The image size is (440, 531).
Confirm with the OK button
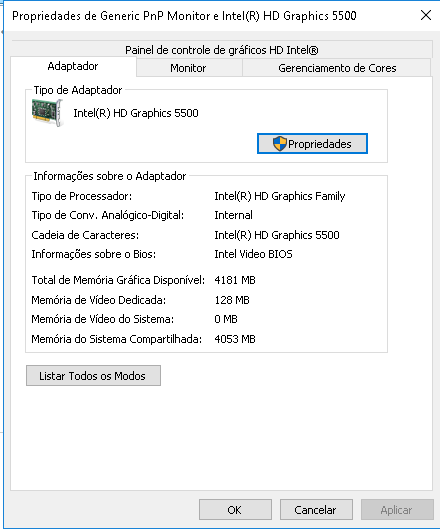[x=235, y=510]
